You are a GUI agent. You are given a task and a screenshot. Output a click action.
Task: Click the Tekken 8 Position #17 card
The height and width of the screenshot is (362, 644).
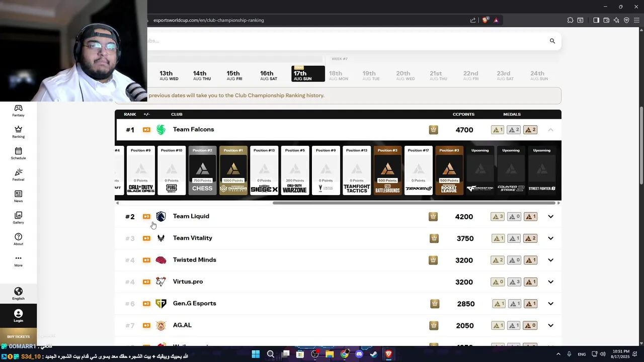pyautogui.click(x=418, y=170)
